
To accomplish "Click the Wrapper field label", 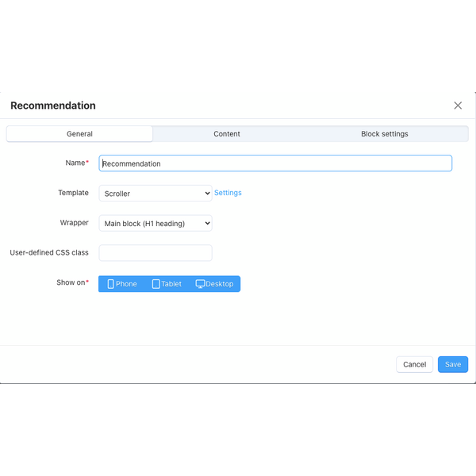I will (x=75, y=223).
